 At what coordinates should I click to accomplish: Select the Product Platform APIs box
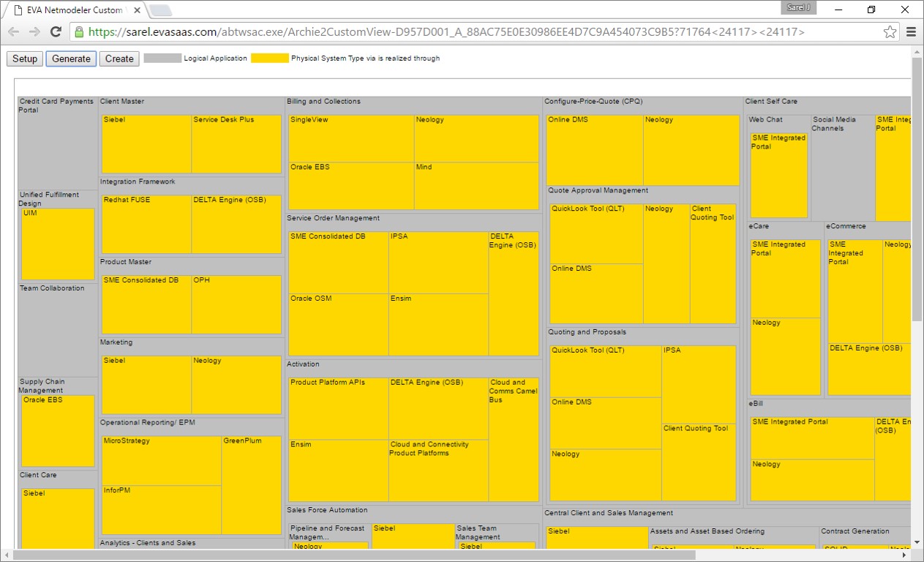339,408
